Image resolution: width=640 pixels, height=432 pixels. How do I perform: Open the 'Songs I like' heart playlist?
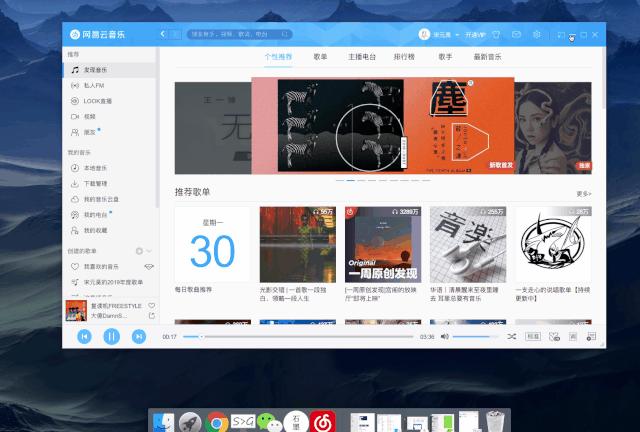(101, 267)
